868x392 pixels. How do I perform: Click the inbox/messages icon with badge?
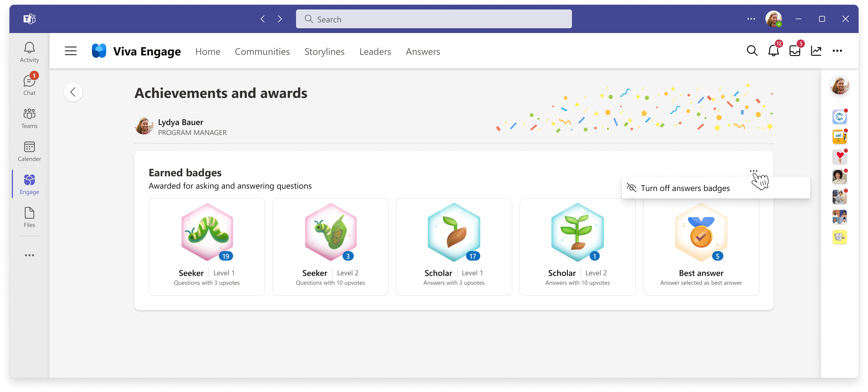[794, 51]
